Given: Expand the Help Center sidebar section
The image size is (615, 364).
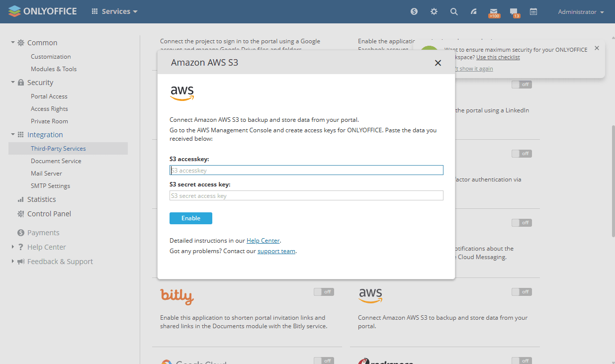Looking at the screenshot, I should coord(13,247).
